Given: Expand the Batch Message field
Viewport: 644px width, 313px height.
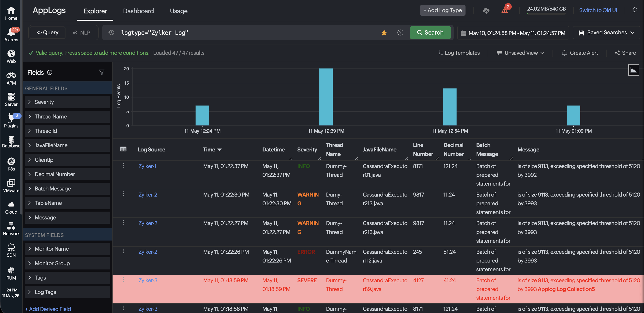Looking at the screenshot, I should coord(67,189).
